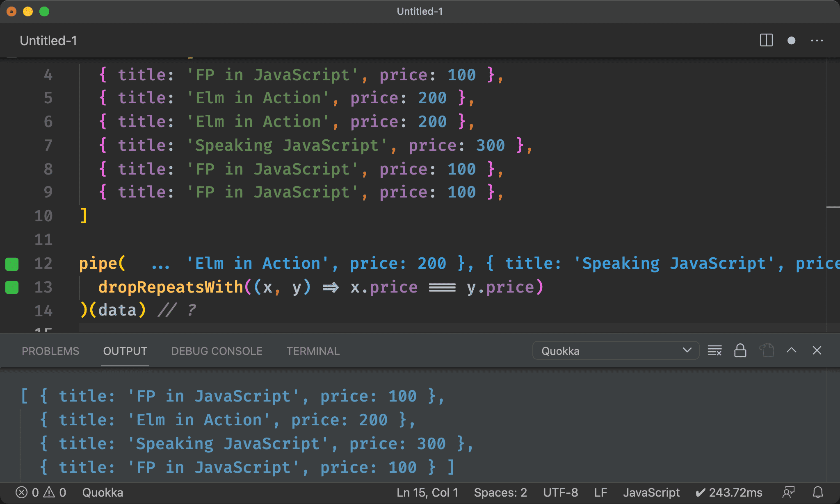Open the DEBUG CONSOLE tab
Image resolution: width=840 pixels, height=504 pixels.
tap(217, 351)
